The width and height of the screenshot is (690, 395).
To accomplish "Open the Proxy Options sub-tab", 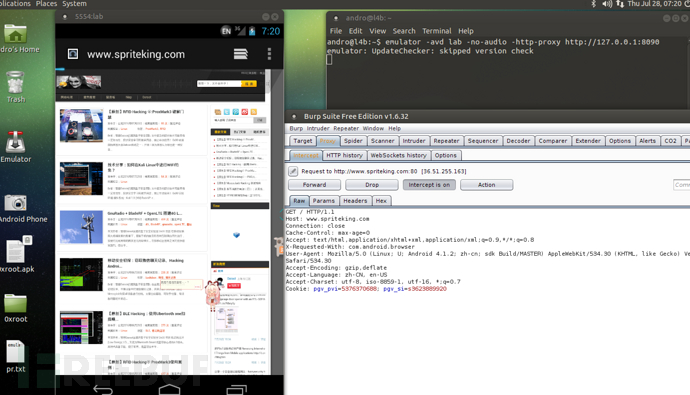I will pos(445,155).
